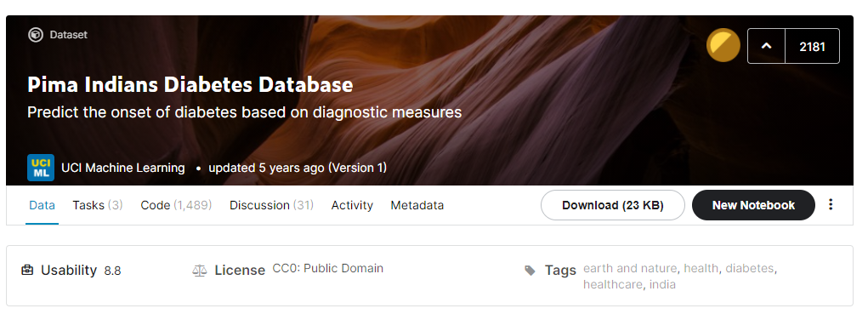Switch to the Discussion tab
The width and height of the screenshot is (868, 314).
(272, 205)
